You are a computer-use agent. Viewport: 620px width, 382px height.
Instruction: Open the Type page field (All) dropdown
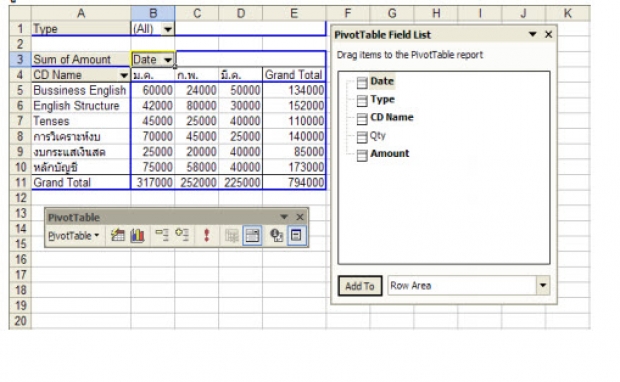pyautogui.click(x=168, y=29)
